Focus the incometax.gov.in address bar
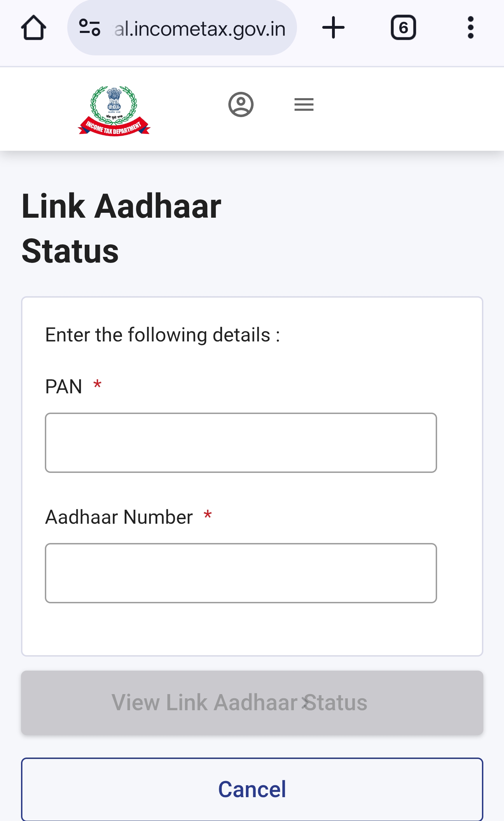 point(200,28)
